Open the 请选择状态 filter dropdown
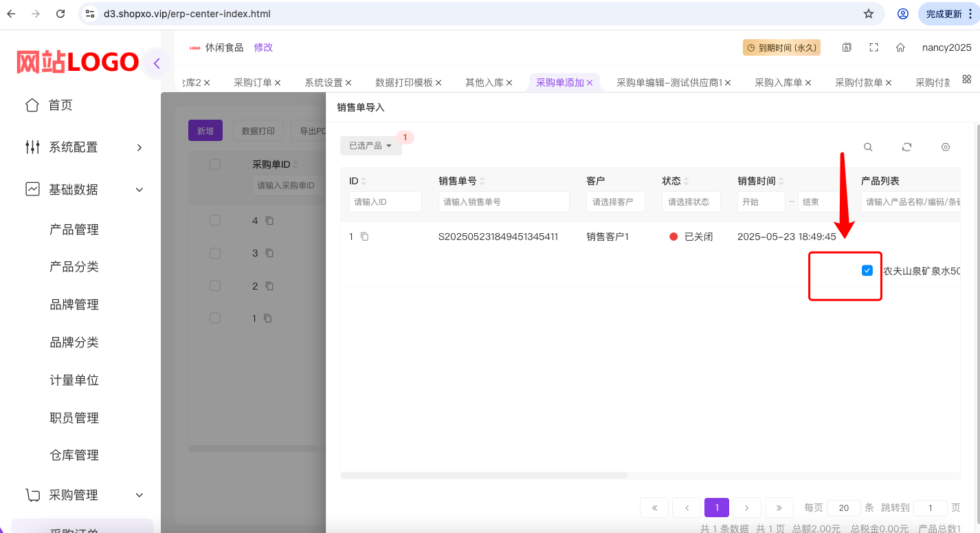Image resolution: width=980 pixels, height=533 pixels. pyautogui.click(x=691, y=202)
